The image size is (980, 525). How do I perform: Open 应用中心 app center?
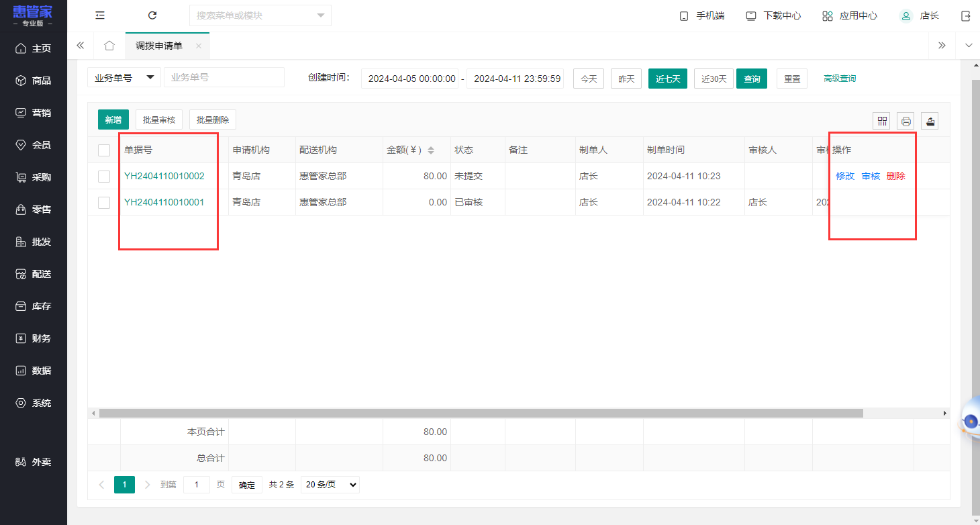[x=850, y=15]
